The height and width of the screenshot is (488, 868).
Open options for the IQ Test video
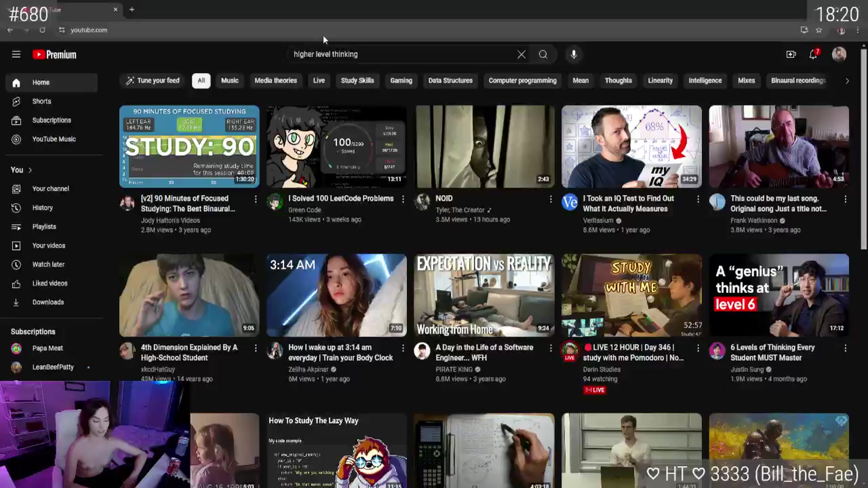coord(698,199)
